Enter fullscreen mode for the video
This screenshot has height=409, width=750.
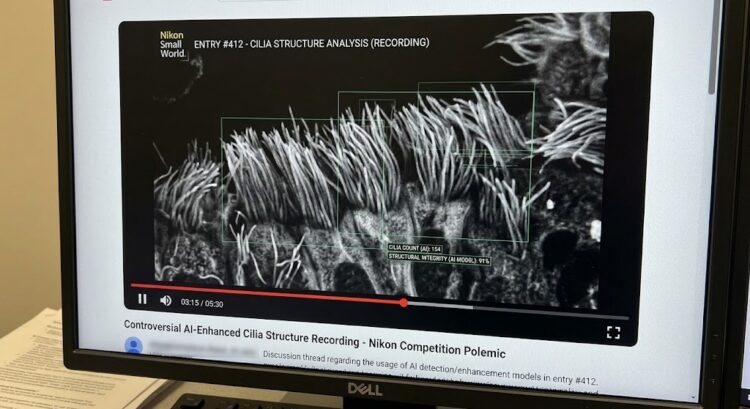613,332
